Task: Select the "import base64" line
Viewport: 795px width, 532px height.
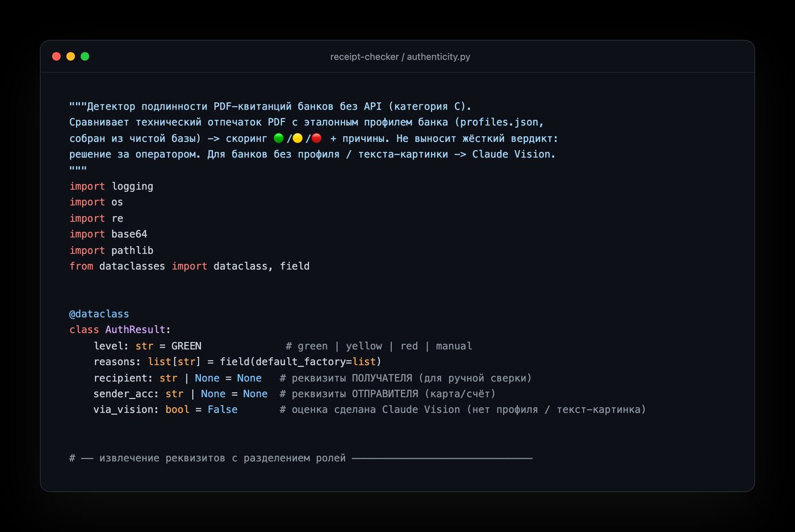Action: pyautogui.click(x=108, y=234)
